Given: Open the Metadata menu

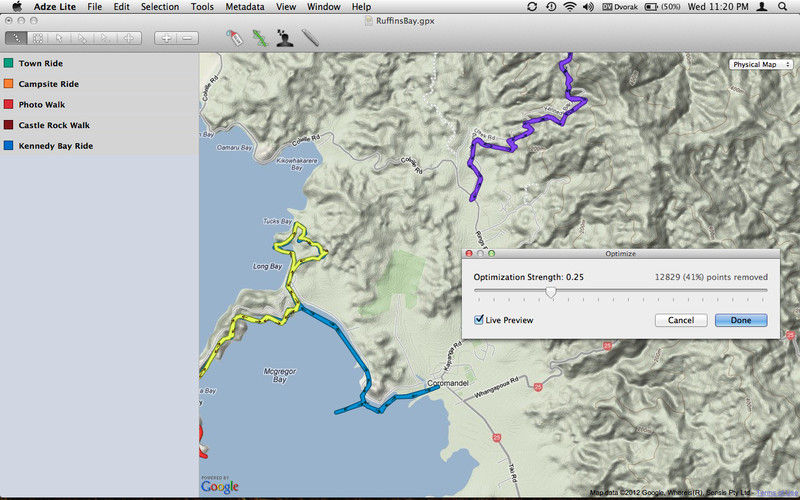Looking at the screenshot, I should point(245,7).
